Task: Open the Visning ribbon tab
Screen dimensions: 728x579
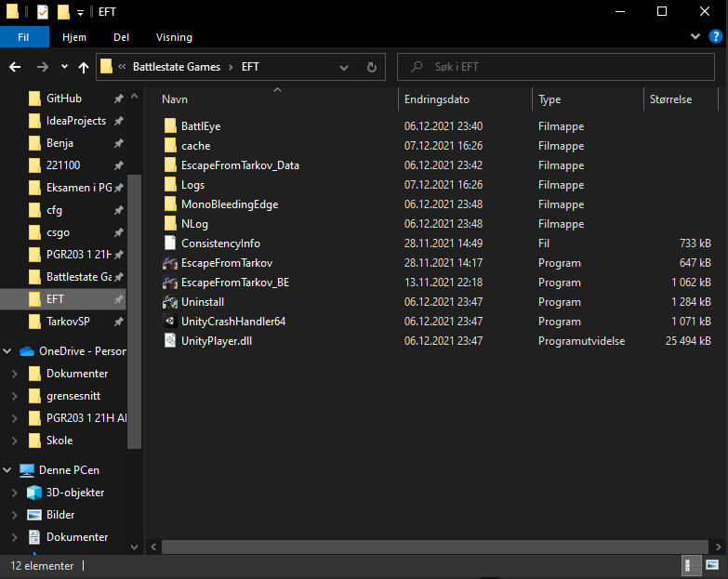Action: point(174,37)
